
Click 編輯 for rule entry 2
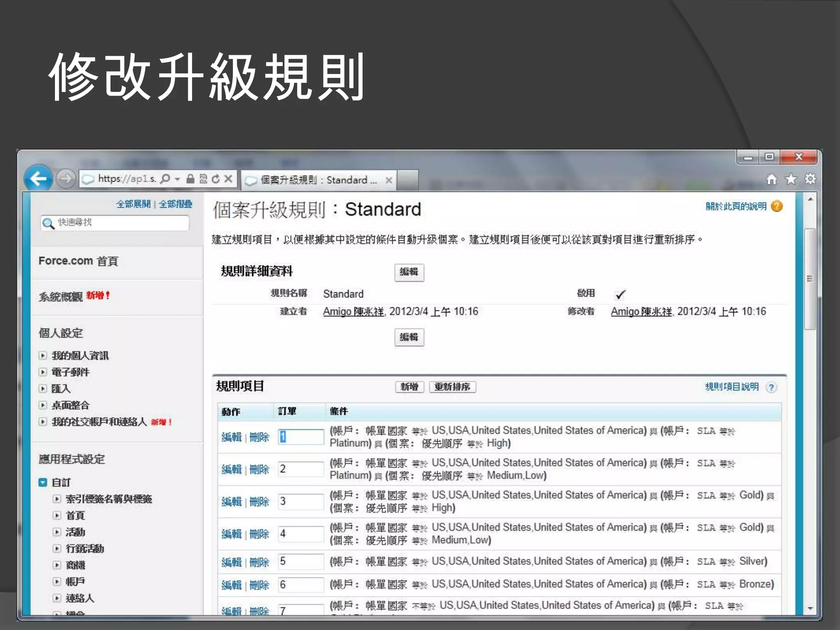point(232,469)
